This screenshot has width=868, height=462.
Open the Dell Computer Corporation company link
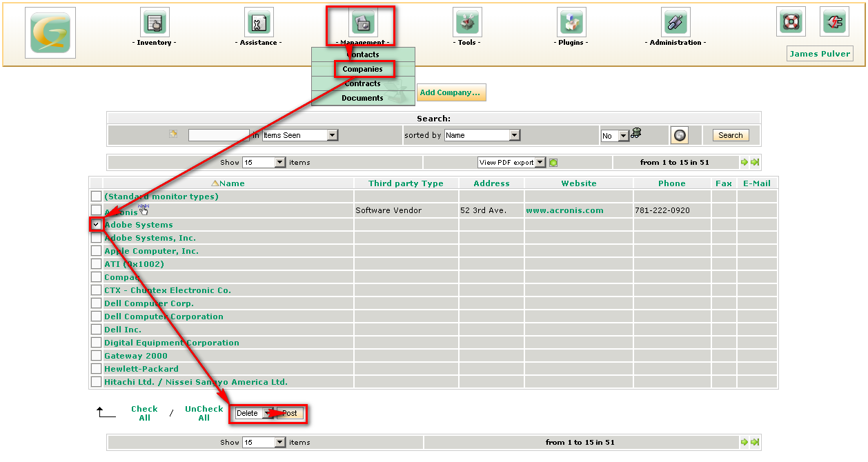point(164,317)
